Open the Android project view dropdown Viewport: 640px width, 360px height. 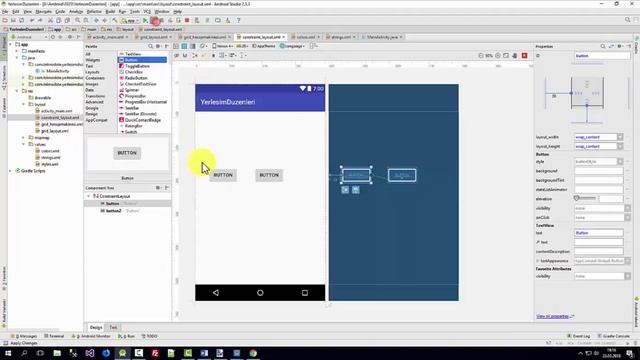pos(31,37)
